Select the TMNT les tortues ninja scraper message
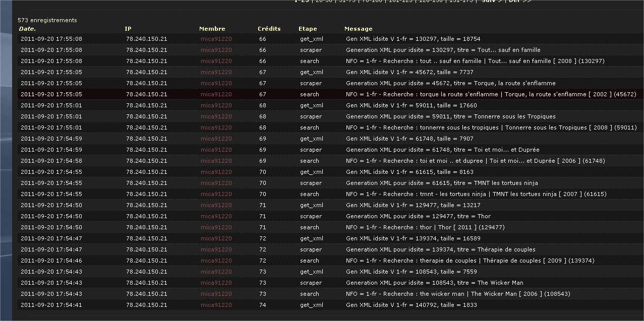This screenshot has height=321, width=644. 442,183
